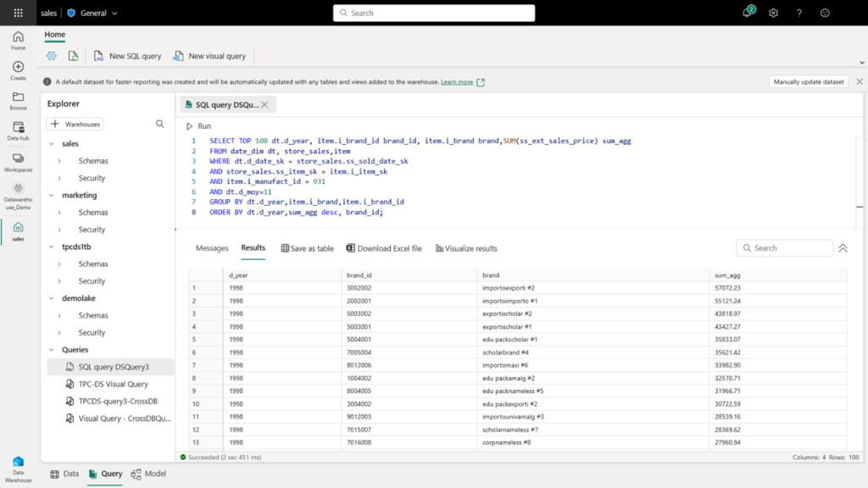Image resolution: width=868 pixels, height=488 pixels.
Task: Expand the ribbon options chevron
Action: pos(861,63)
